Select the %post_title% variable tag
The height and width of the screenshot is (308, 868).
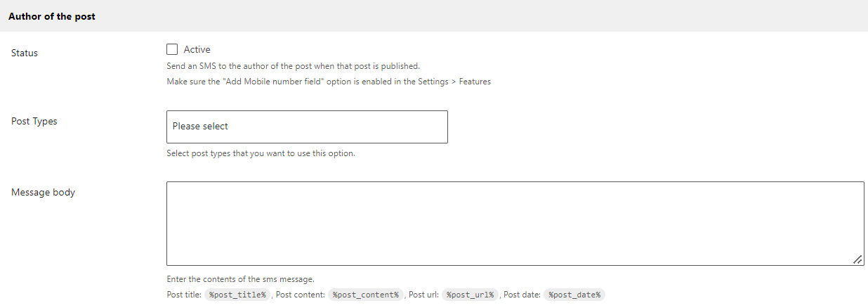(x=237, y=295)
